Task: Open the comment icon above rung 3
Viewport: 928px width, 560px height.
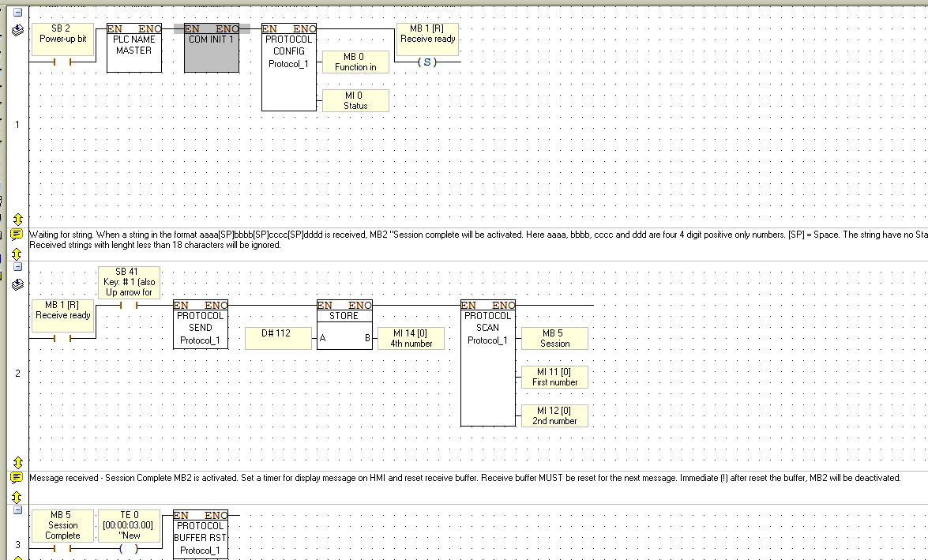Action: [x=17, y=479]
